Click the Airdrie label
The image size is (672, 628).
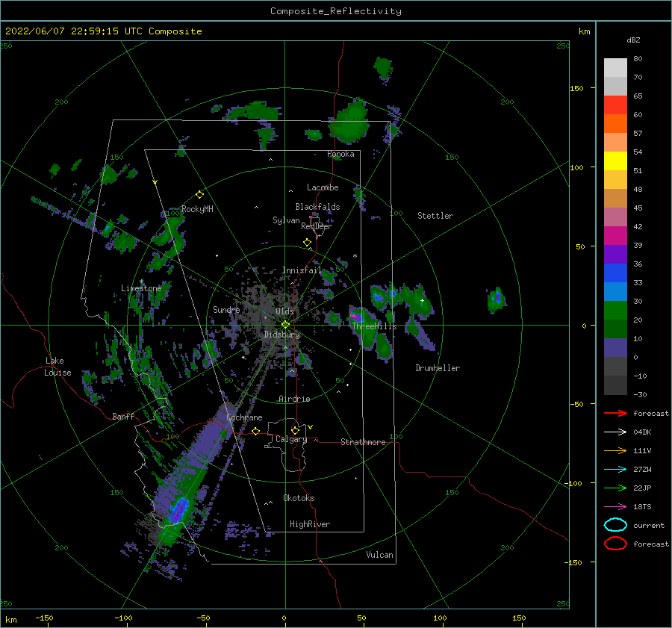tap(294, 399)
